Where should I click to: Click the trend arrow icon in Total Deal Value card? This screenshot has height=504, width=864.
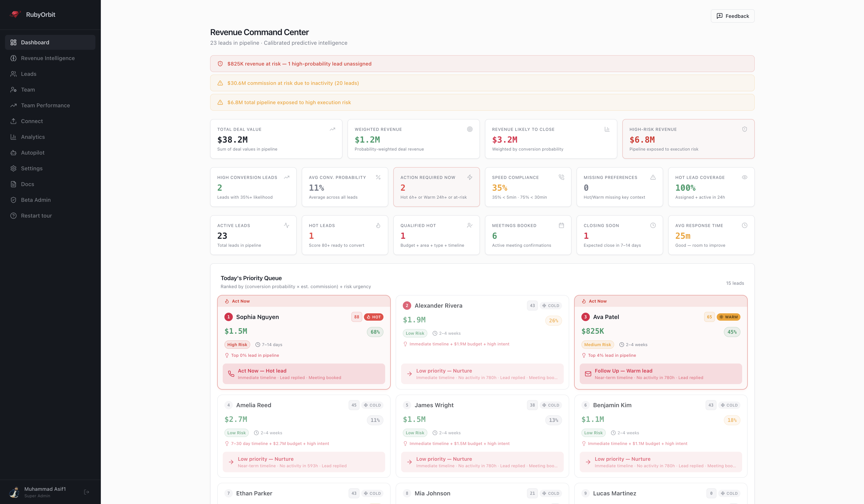(332, 129)
